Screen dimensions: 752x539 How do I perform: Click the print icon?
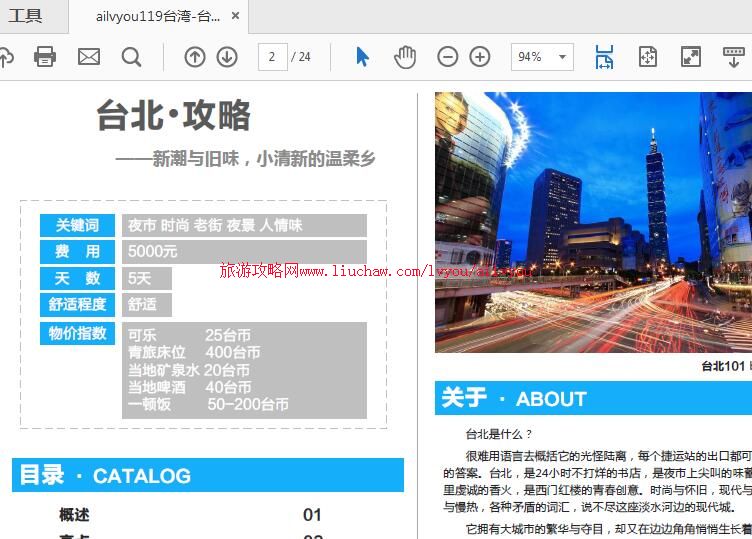(45, 57)
